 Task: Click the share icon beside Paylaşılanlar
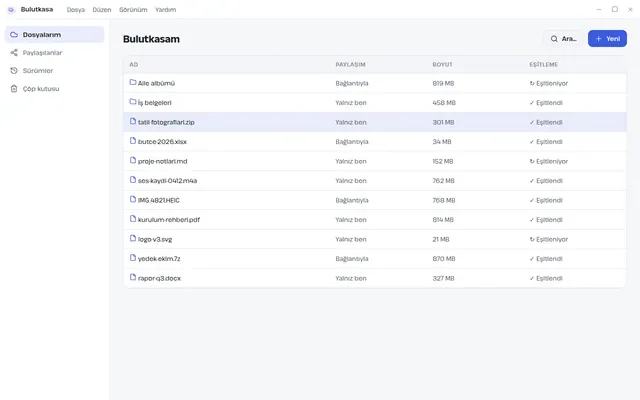tap(14, 53)
